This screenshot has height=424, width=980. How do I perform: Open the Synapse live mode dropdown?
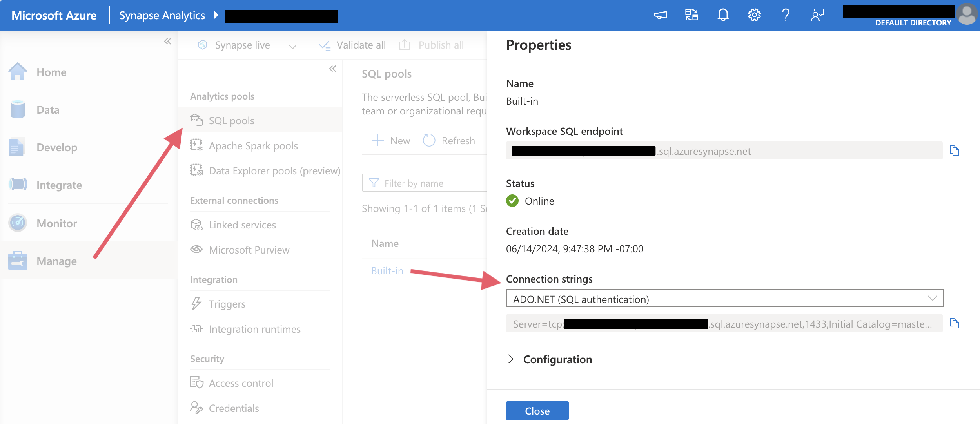292,47
